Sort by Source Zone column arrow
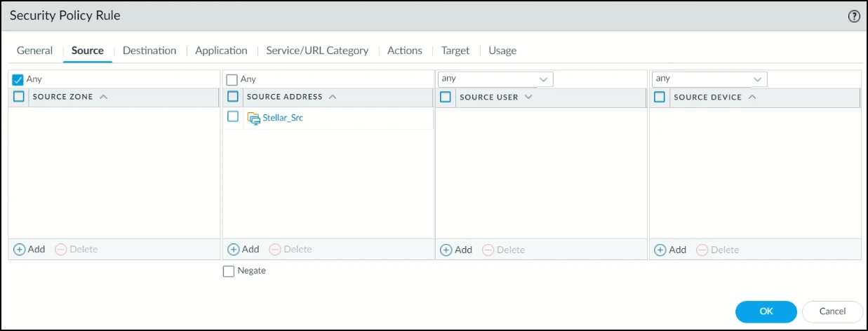 coord(104,97)
